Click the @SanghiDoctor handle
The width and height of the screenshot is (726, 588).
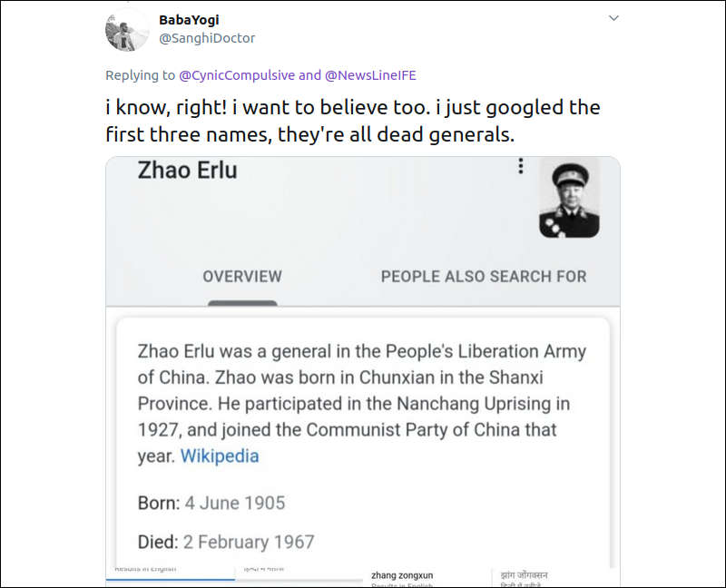click(x=207, y=38)
